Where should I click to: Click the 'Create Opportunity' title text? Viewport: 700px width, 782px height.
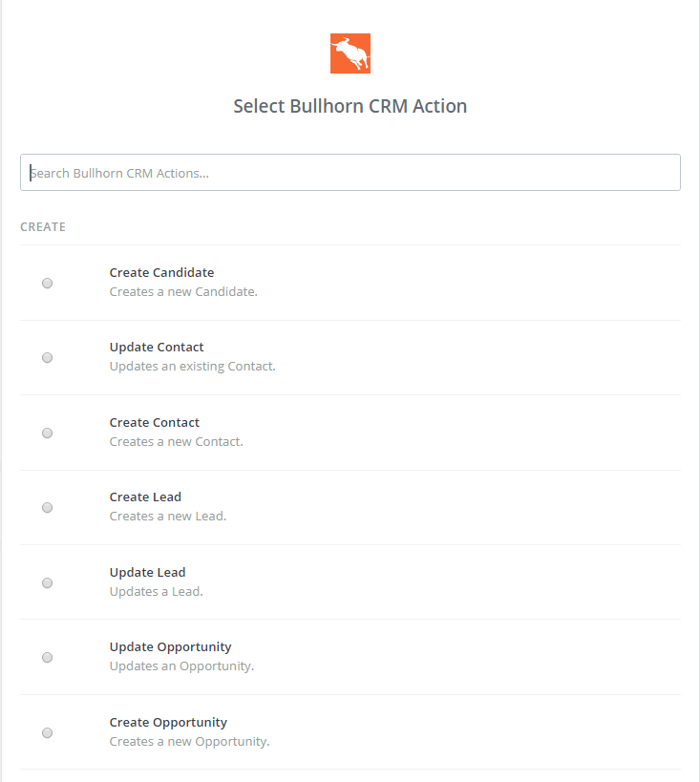point(168,722)
